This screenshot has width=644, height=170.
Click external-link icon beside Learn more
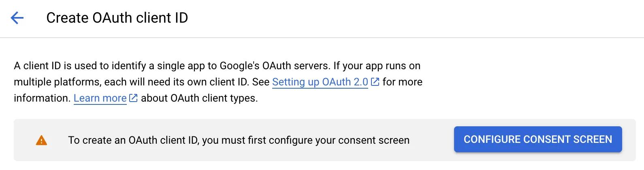(x=133, y=98)
